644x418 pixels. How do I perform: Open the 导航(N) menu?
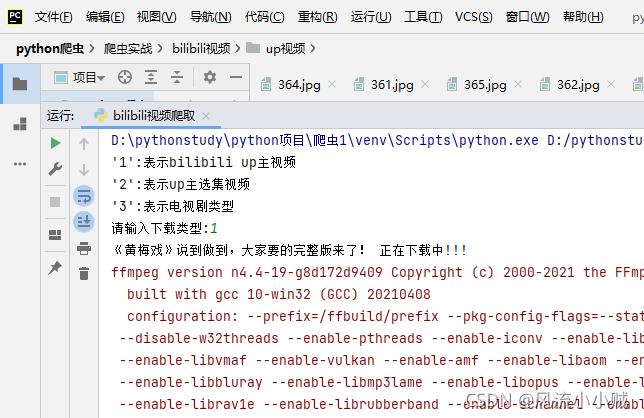click(211, 17)
